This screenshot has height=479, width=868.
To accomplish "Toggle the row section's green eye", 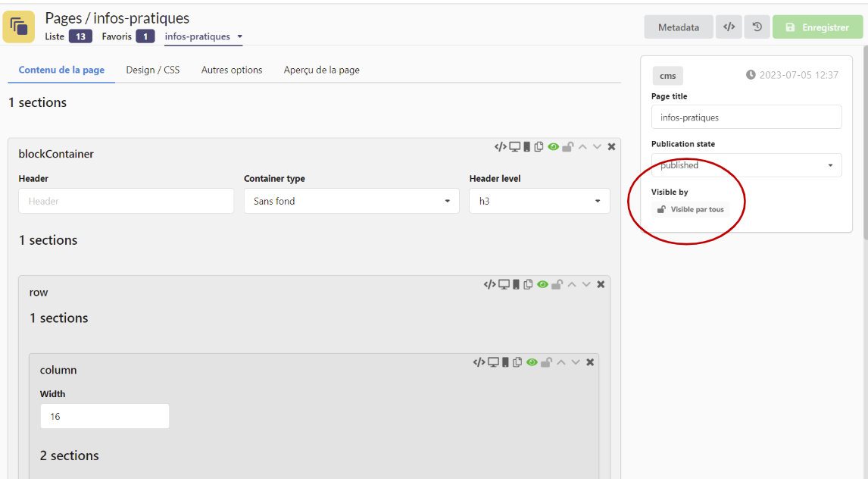I will pos(542,285).
